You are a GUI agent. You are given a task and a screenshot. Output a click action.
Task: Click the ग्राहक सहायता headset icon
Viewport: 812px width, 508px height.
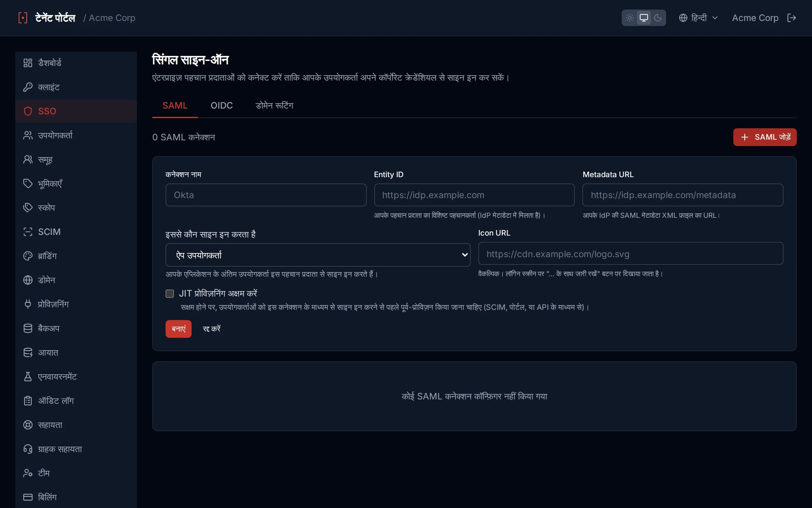tap(28, 449)
